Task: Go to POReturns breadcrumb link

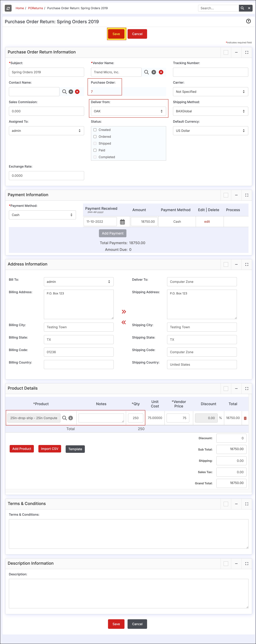Action: 36,8
